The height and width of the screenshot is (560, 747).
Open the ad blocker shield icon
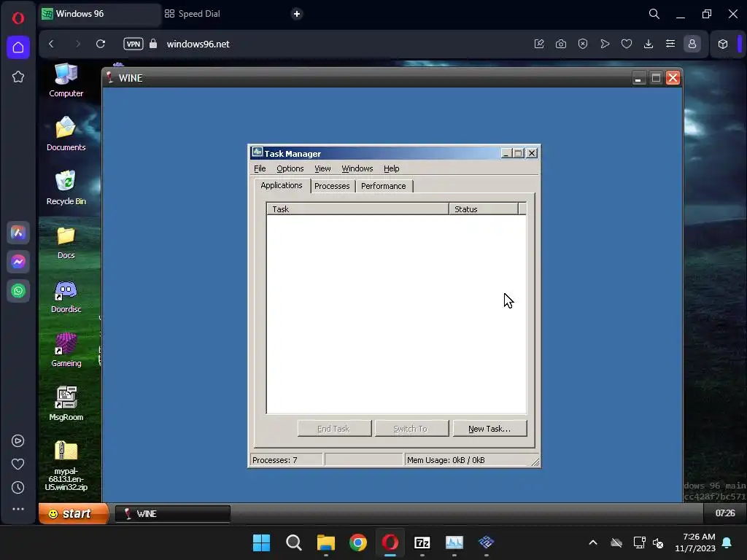pyautogui.click(x=583, y=44)
